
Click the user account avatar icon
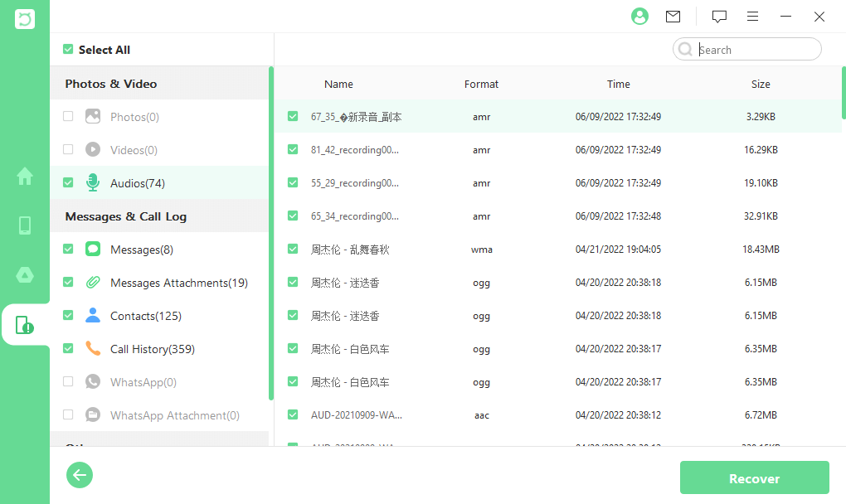[x=639, y=17]
